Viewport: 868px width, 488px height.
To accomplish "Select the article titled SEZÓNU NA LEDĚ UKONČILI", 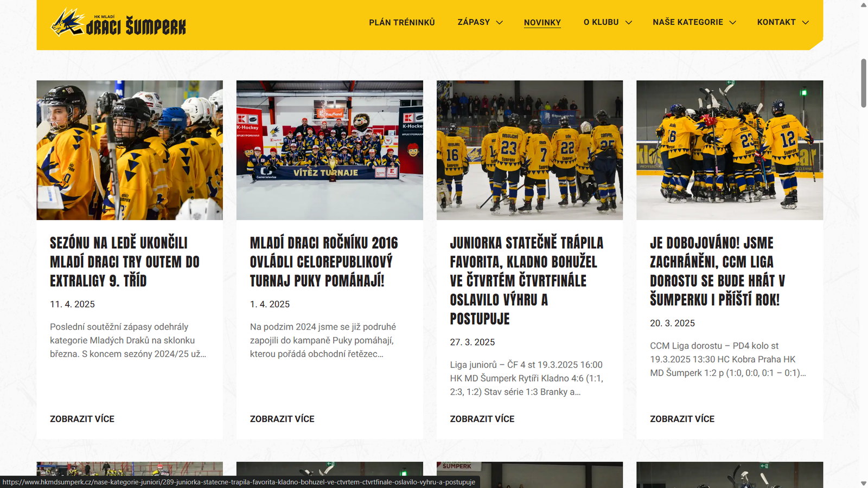I will 125,262.
